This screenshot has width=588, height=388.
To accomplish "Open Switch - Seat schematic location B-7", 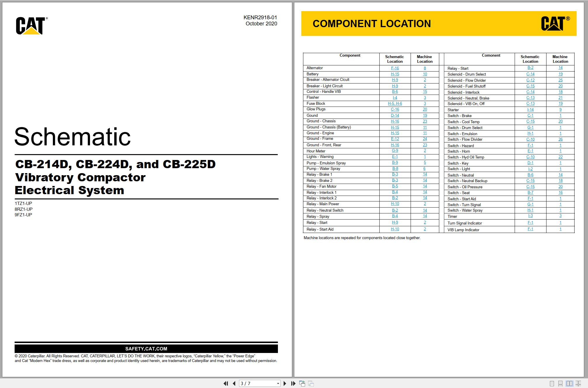I will point(530,192).
